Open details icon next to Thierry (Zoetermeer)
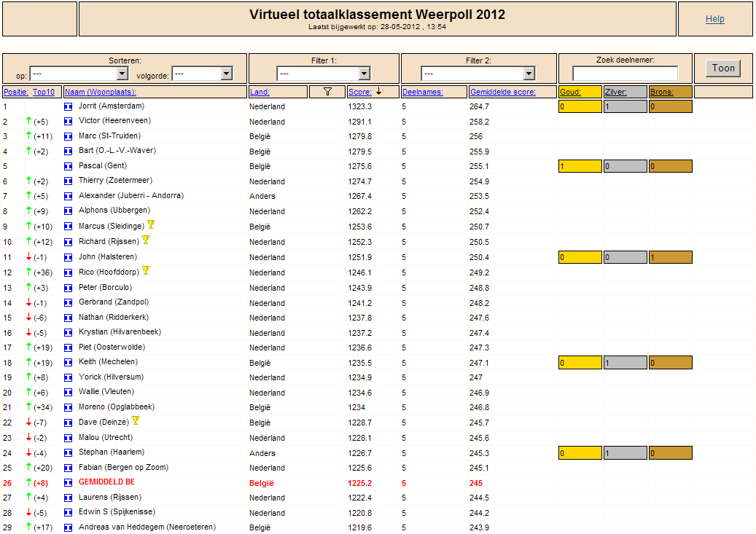 click(x=68, y=181)
